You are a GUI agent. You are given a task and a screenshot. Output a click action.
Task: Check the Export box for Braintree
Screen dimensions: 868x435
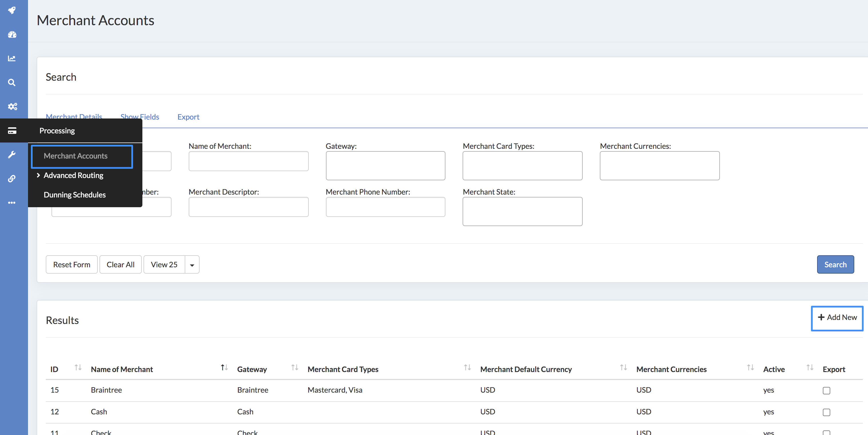(826, 390)
